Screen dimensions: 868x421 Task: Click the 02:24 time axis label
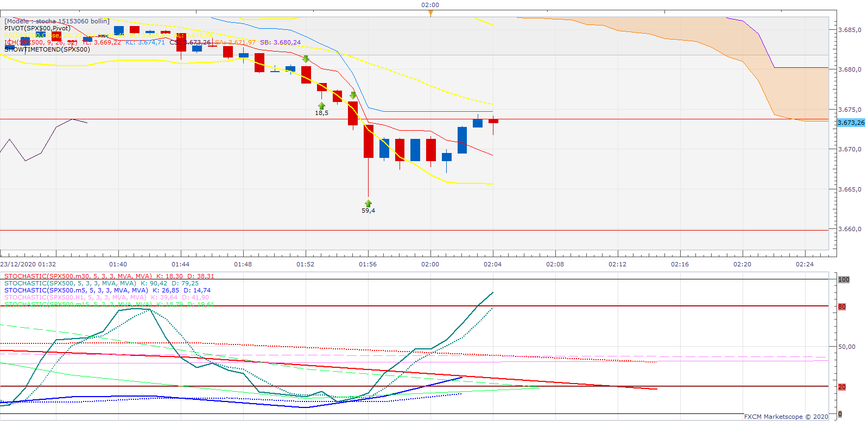tap(805, 264)
